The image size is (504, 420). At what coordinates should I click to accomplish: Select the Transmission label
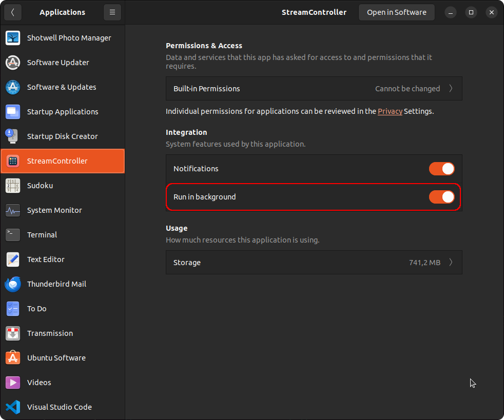coord(50,333)
